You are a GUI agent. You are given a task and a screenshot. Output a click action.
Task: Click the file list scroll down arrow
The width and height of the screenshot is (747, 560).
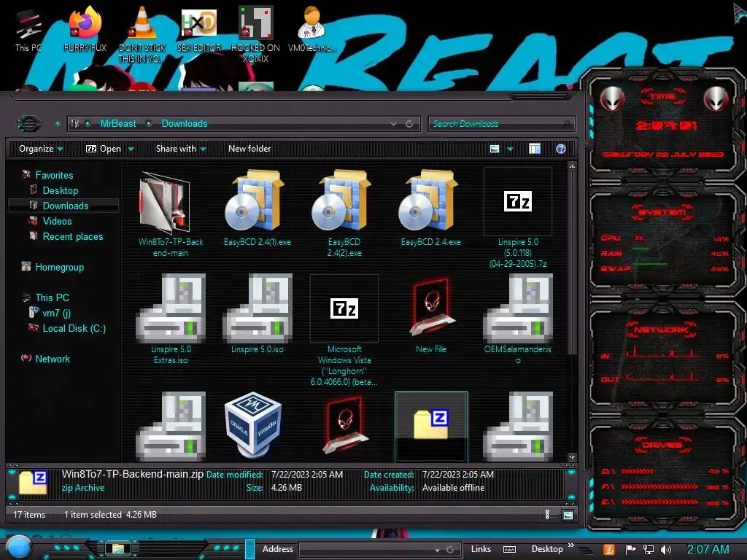572,457
